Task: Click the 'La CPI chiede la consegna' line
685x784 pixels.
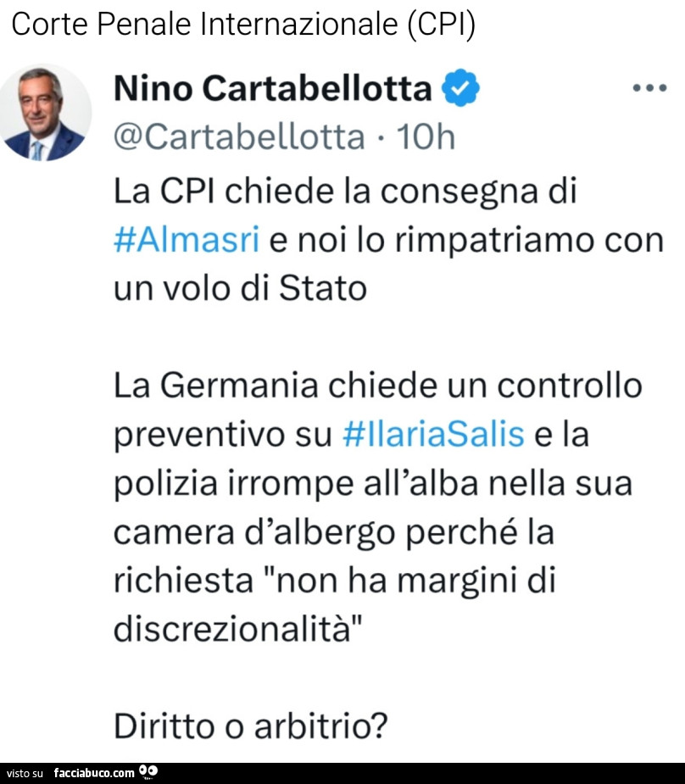Action: point(345,192)
